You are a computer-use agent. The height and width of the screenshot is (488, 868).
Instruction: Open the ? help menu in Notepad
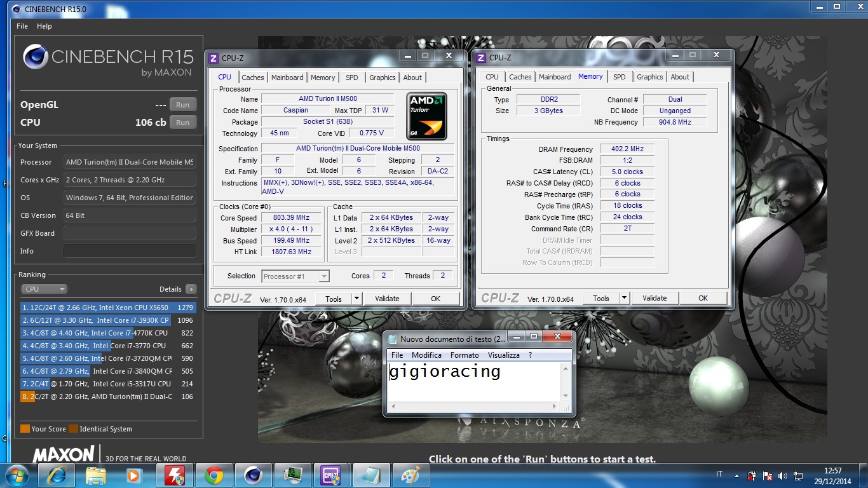(x=530, y=355)
